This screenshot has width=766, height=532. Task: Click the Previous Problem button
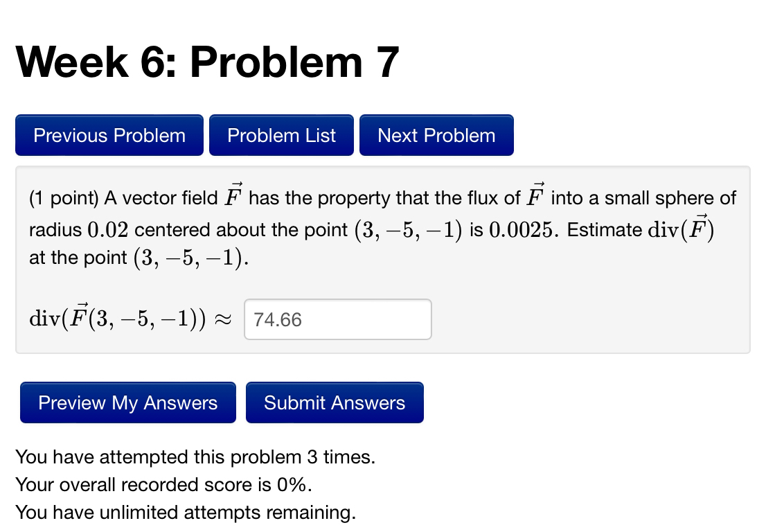pos(109,135)
